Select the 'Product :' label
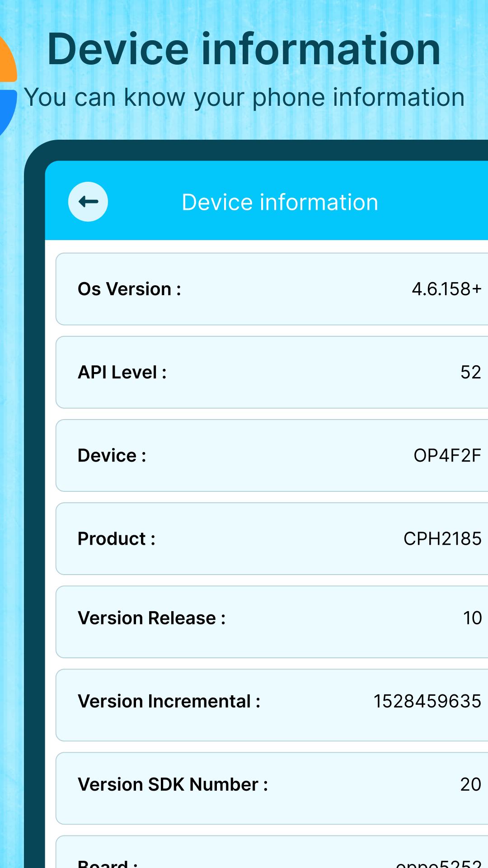The height and width of the screenshot is (868, 488). [117, 538]
